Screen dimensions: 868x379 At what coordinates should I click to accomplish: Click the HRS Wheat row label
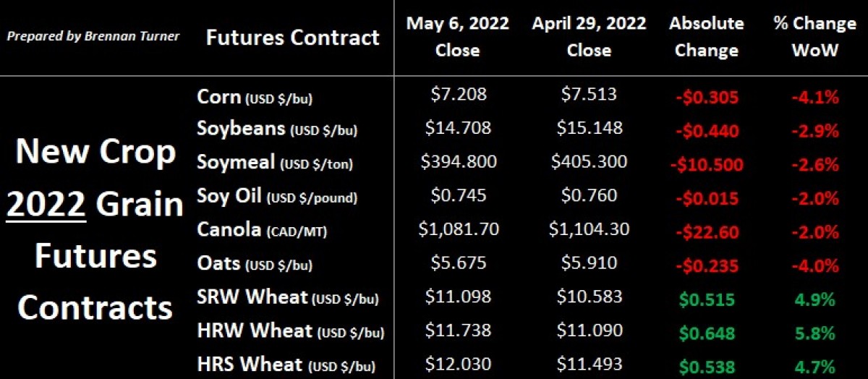[287, 364]
